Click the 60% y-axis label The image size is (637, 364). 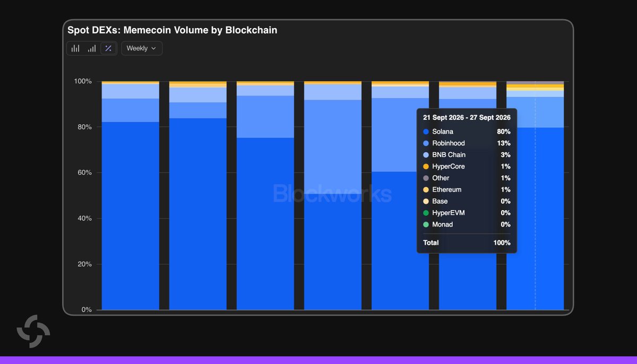pos(84,173)
